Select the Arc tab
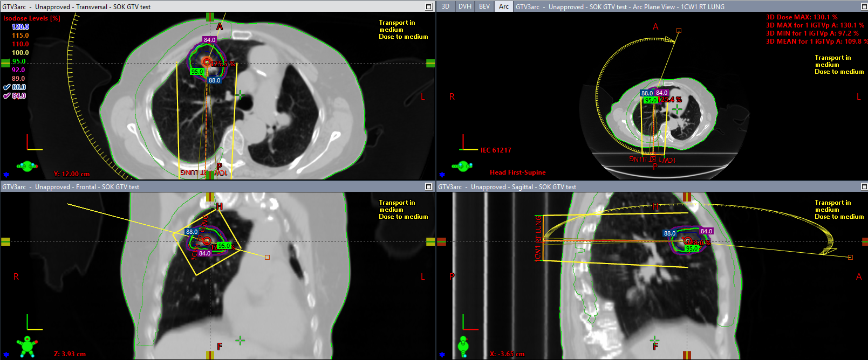Viewport: 868px width, 360px height. (504, 6)
